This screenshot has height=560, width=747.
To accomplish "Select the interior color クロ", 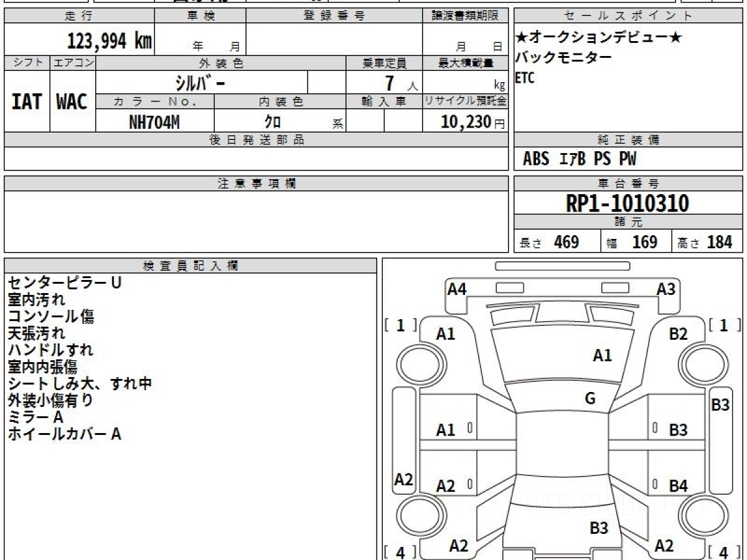I will click(272, 122).
